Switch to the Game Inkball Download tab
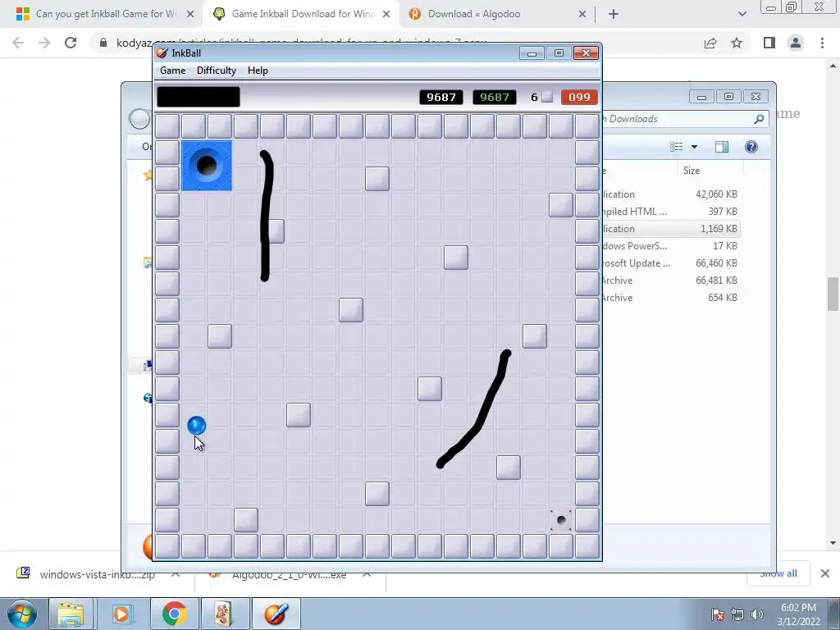The height and width of the screenshot is (630, 840). pyautogui.click(x=302, y=14)
